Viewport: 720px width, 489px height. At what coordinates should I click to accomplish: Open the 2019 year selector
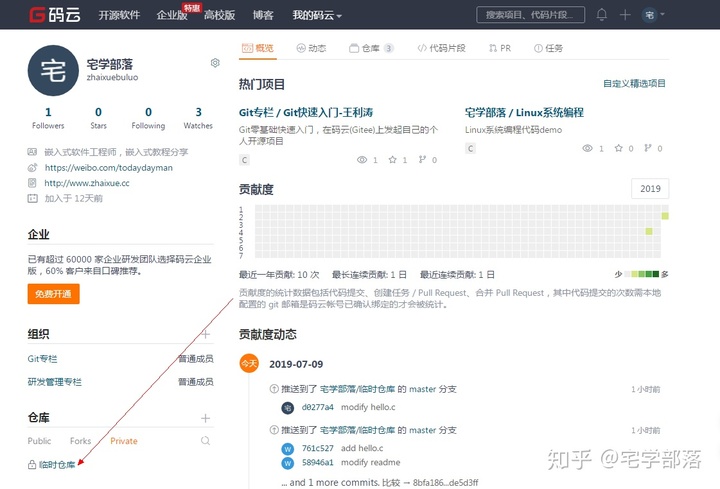650,189
